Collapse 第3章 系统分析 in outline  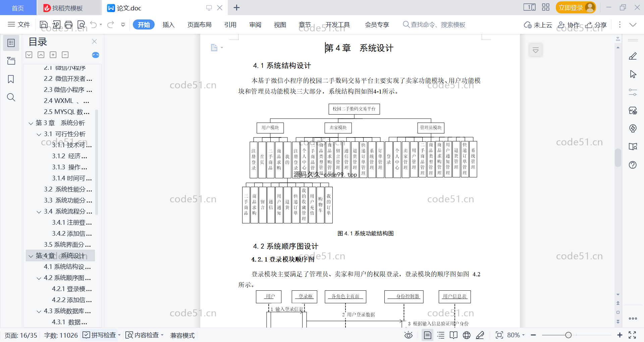pyautogui.click(x=31, y=123)
